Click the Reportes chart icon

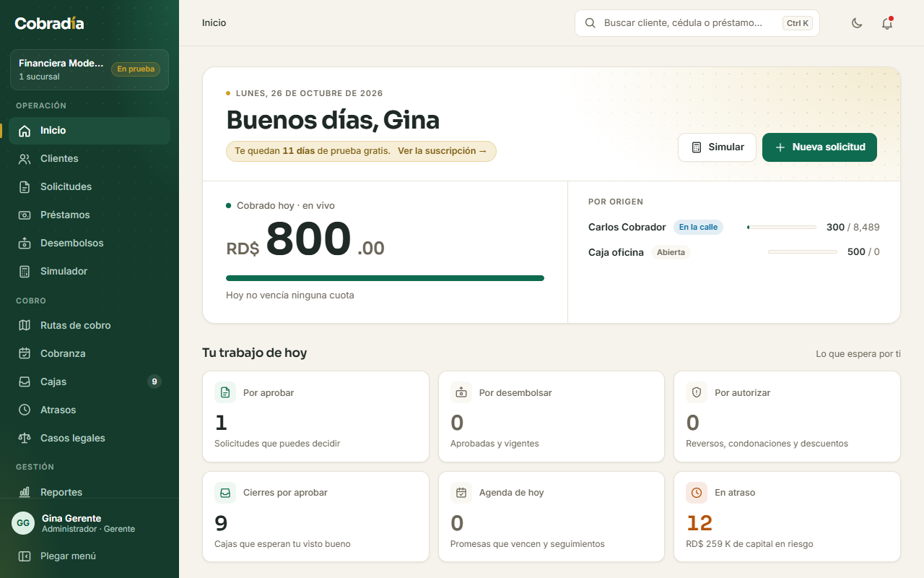click(25, 493)
